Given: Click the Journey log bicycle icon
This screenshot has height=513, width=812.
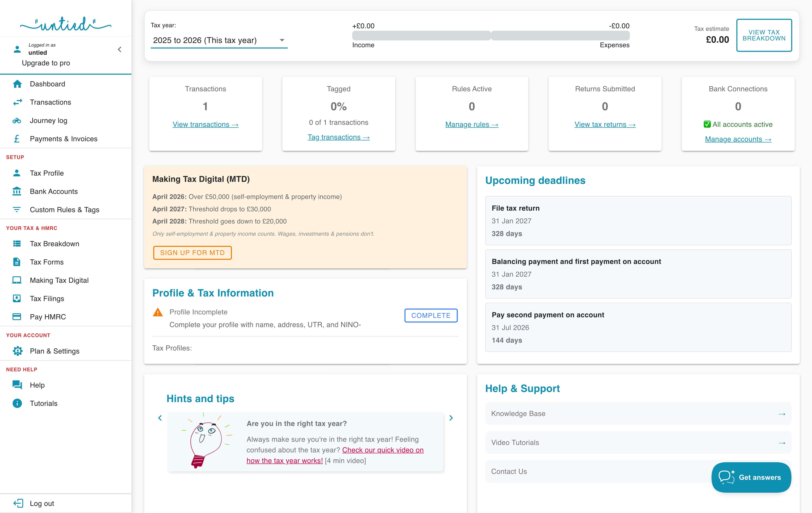Looking at the screenshot, I should 17,120.
